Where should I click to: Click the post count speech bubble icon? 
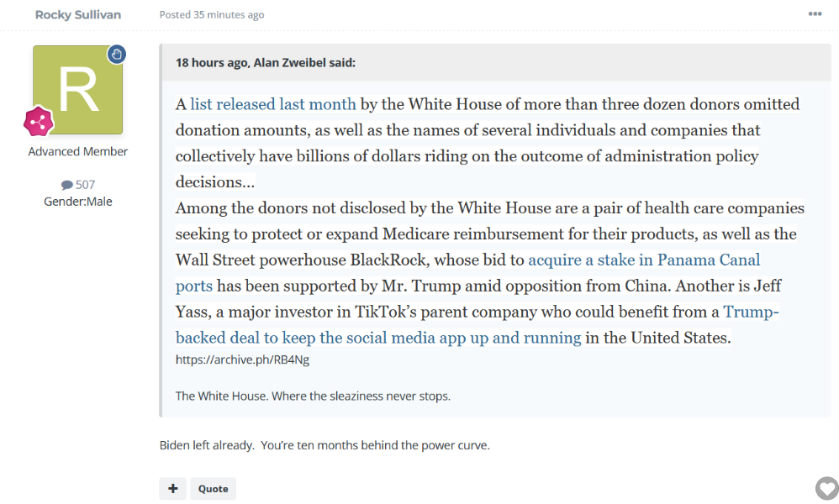coord(66,185)
